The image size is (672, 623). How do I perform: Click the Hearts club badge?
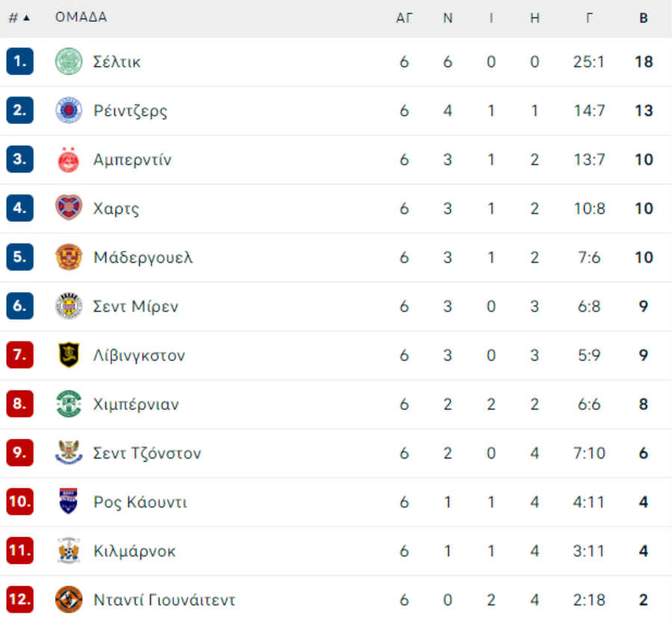(x=69, y=208)
